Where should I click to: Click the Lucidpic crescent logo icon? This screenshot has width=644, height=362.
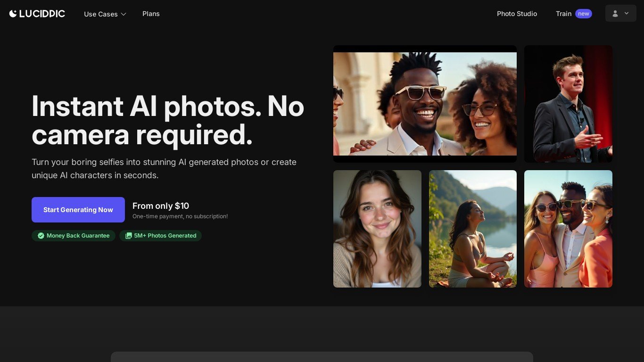pyautogui.click(x=13, y=14)
